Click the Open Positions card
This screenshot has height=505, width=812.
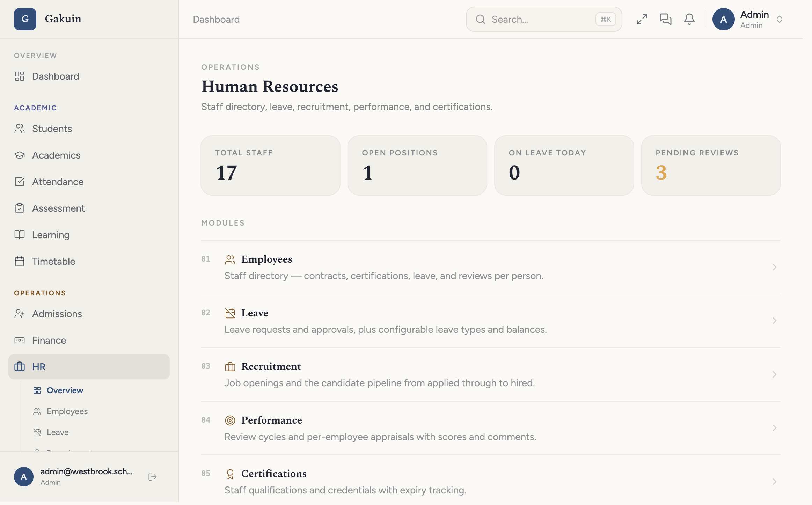click(x=417, y=165)
